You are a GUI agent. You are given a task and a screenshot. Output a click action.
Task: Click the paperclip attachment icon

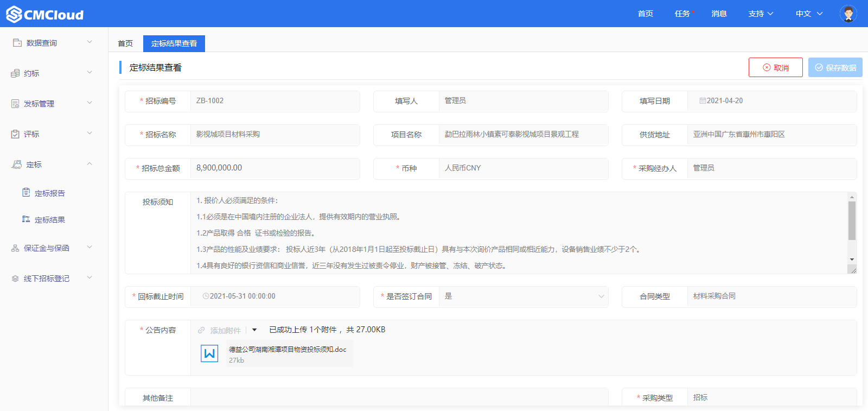pyautogui.click(x=201, y=330)
